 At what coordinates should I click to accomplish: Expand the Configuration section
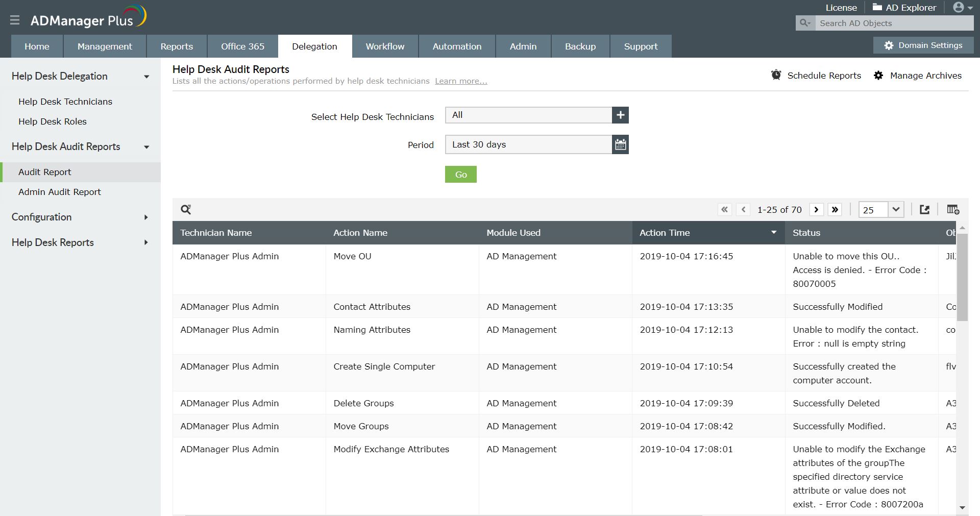click(x=146, y=217)
